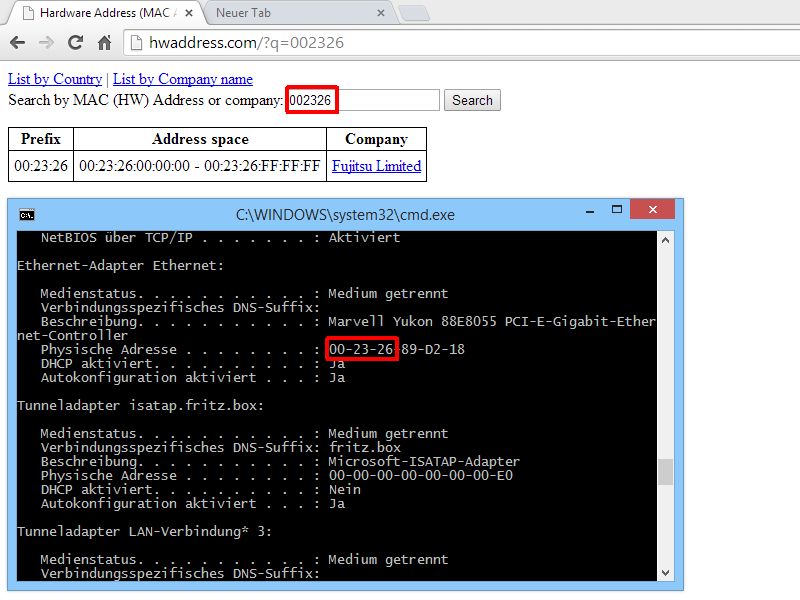The height and width of the screenshot is (600, 800).
Task: Open a new browser tab button
Action: coord(414,13)
